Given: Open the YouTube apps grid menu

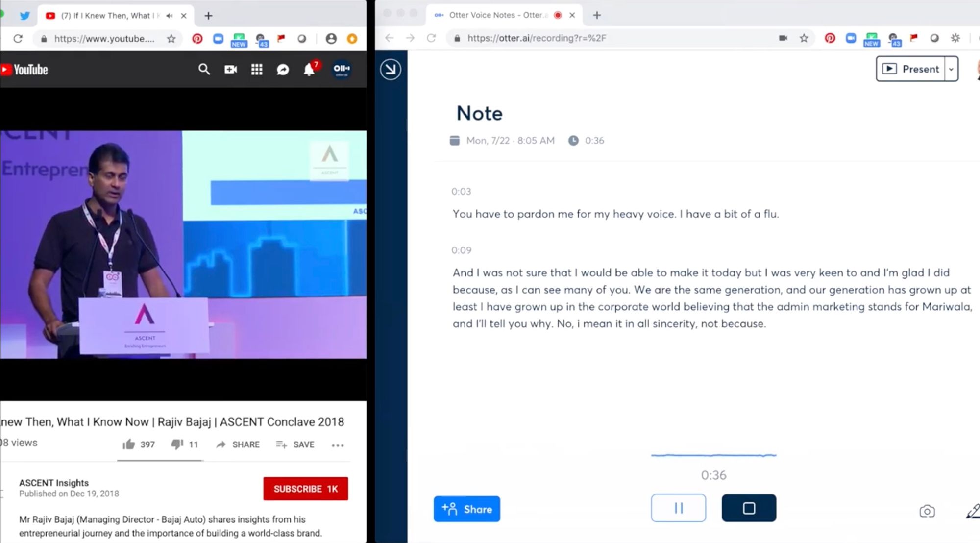Looking at the screenshot, I should pyautogui.click(x=256, y=69).
